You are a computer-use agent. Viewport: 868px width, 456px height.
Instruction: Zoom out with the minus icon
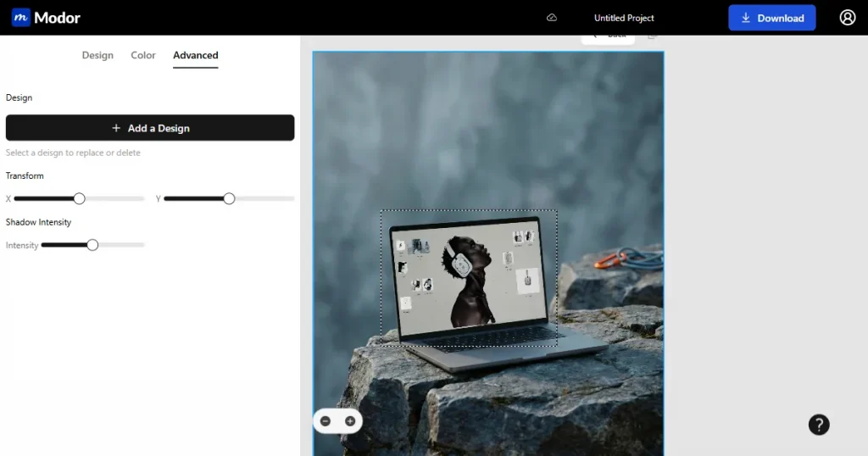(x=325, y=421)
